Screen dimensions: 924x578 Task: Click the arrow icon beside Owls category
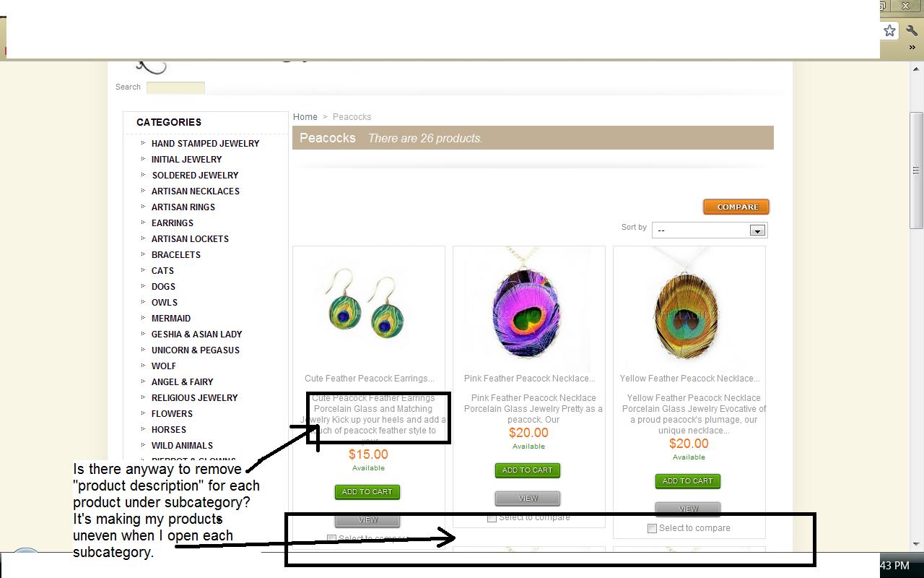coord(144,301)
